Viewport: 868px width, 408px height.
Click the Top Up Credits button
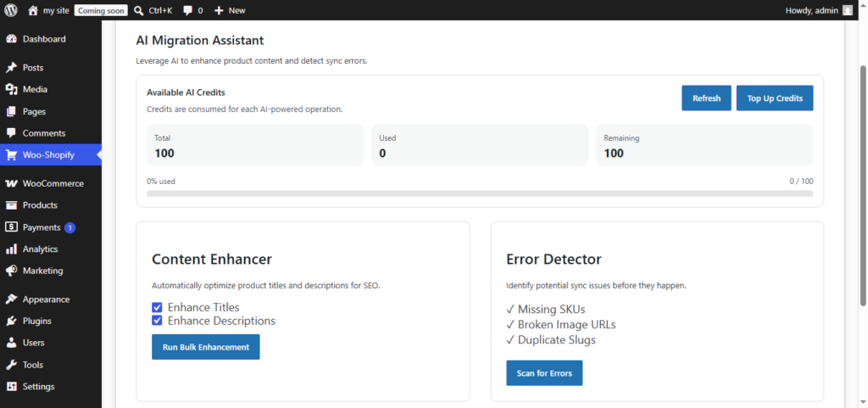pyautogui.click(x=775, y=98)
